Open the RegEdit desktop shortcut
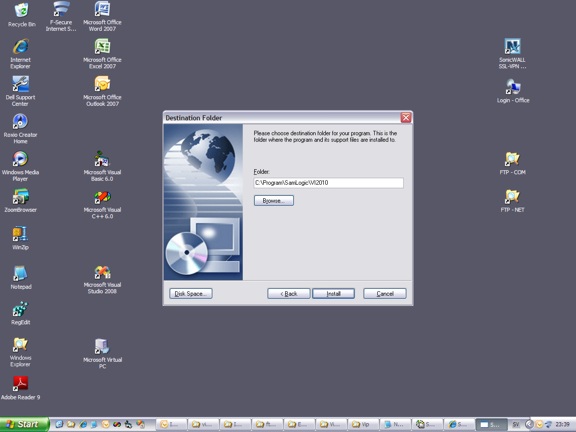The image size is (576, 432). [21, 313]
